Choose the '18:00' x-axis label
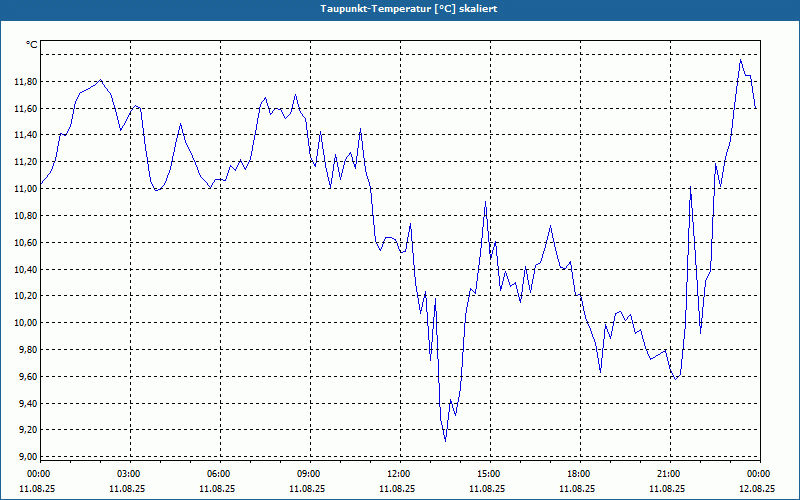 tap(579, 474)
